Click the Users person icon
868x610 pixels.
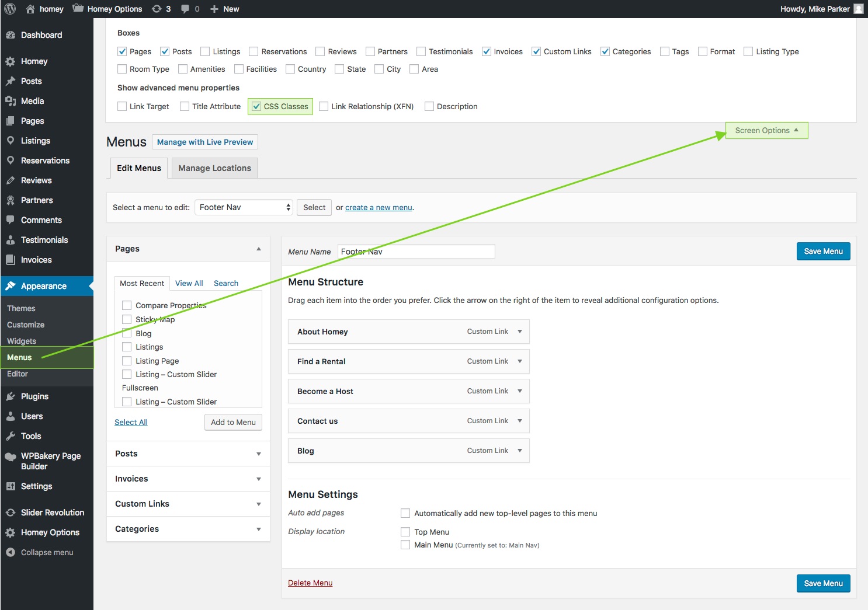11,416
